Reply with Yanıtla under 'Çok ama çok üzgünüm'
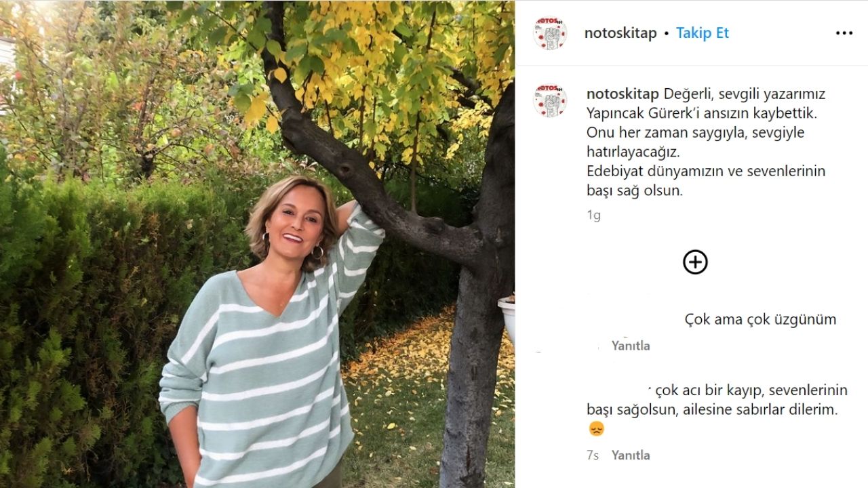 (631, 346)
